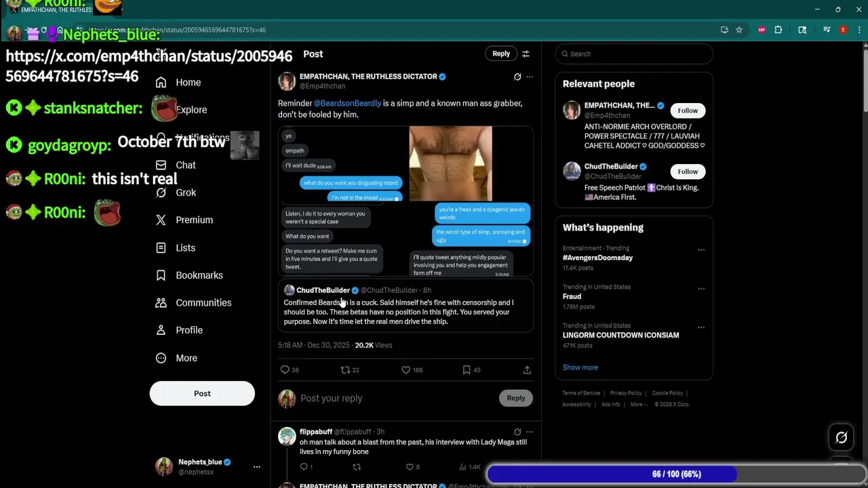Bookmark this page with star icon

tap(739, 30)
